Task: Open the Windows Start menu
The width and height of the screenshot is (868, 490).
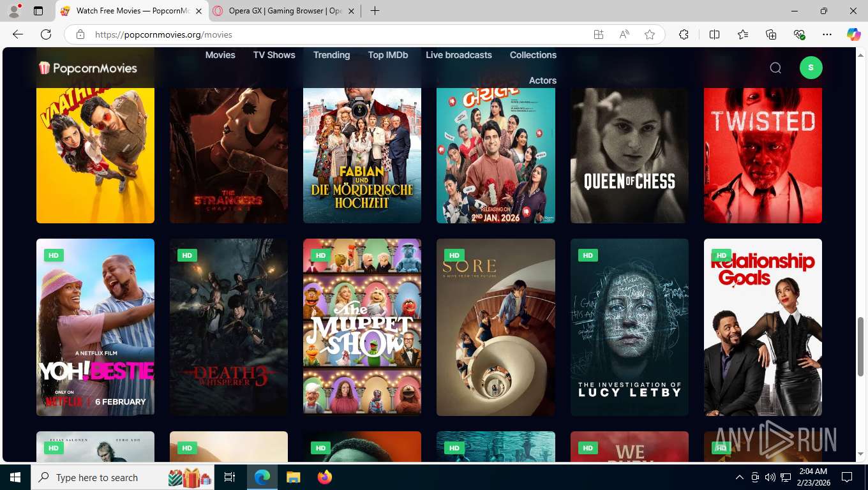Action: [15, 477]
